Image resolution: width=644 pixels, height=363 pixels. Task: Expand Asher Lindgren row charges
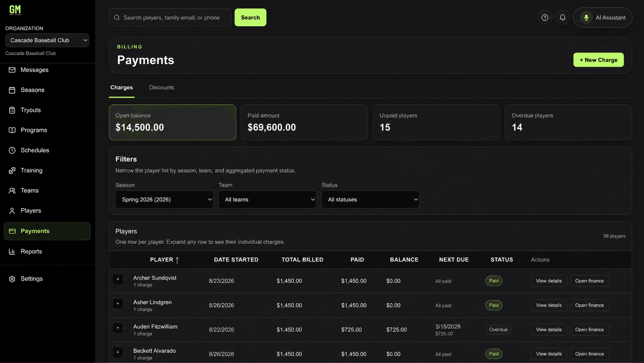118,304
